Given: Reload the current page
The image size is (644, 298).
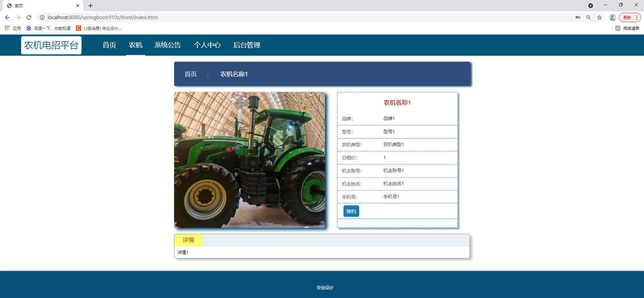Looking at the screenshot, I should pyautogui.click(x=29, y=17).
